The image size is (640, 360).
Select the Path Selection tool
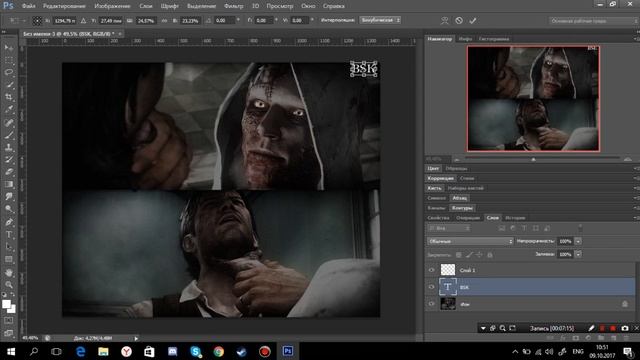point(9,247)
